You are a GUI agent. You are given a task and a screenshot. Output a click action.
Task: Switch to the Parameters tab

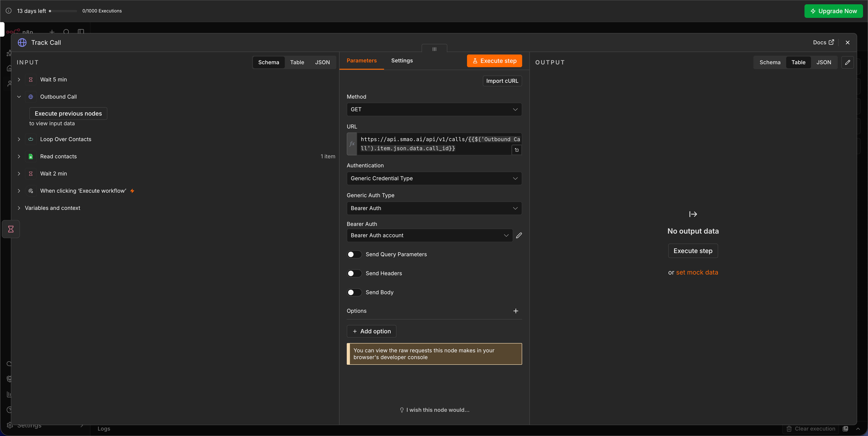click(x=362, y=61)
